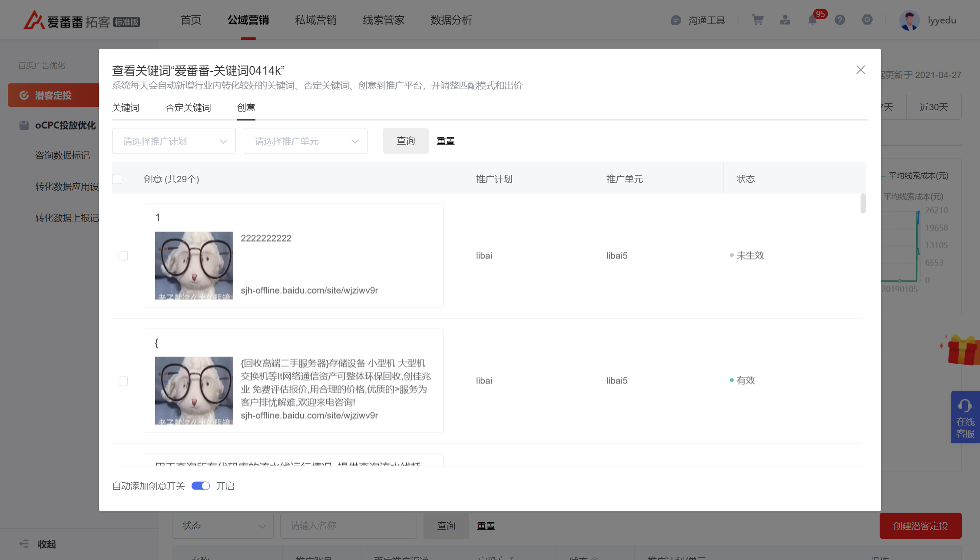The height and width of the screenshot is (560, 980).
Task: Toggle the 自动添加创意开关 switch
Action: click(201, 486)
